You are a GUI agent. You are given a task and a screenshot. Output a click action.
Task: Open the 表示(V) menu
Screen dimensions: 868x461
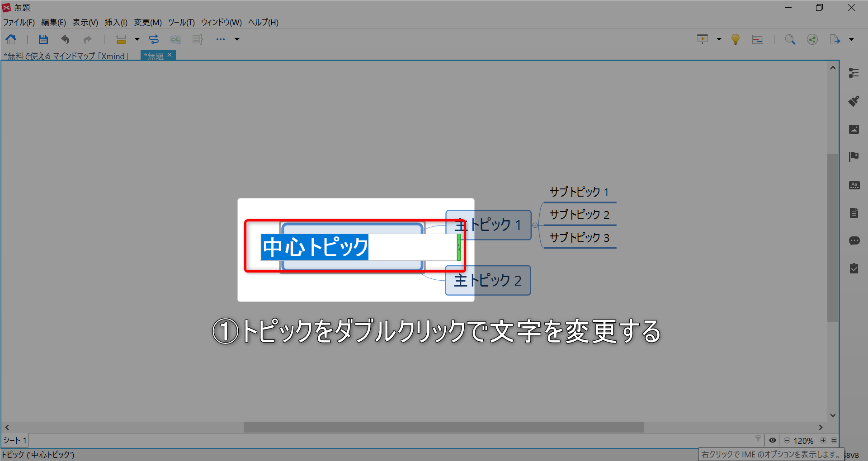point(85,22)
